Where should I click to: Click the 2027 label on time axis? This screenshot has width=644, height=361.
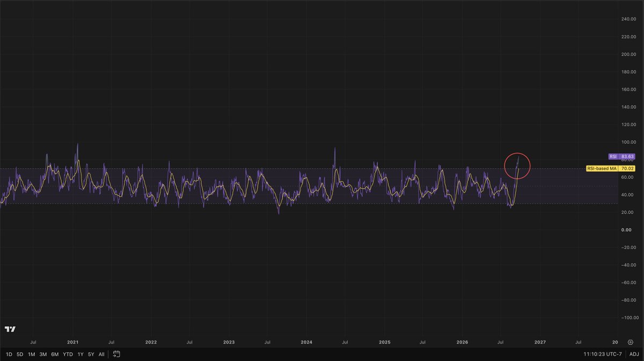[540, 342]
